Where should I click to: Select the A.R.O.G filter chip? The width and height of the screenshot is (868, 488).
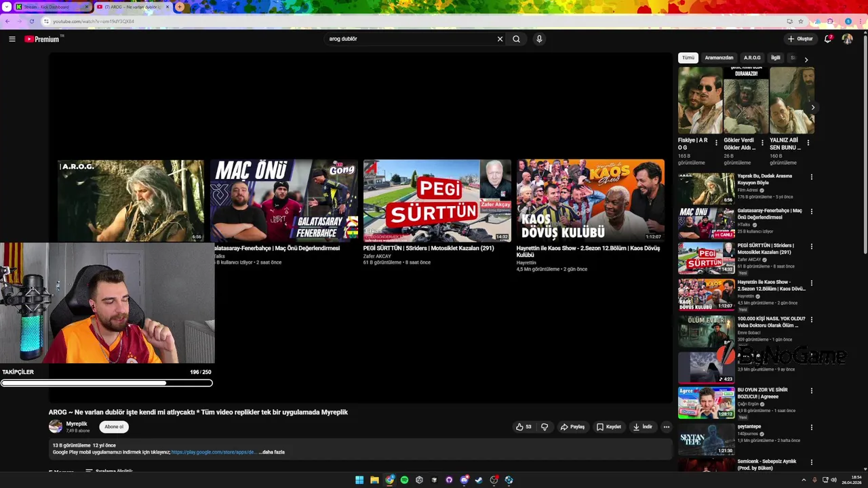pos(752,58)
